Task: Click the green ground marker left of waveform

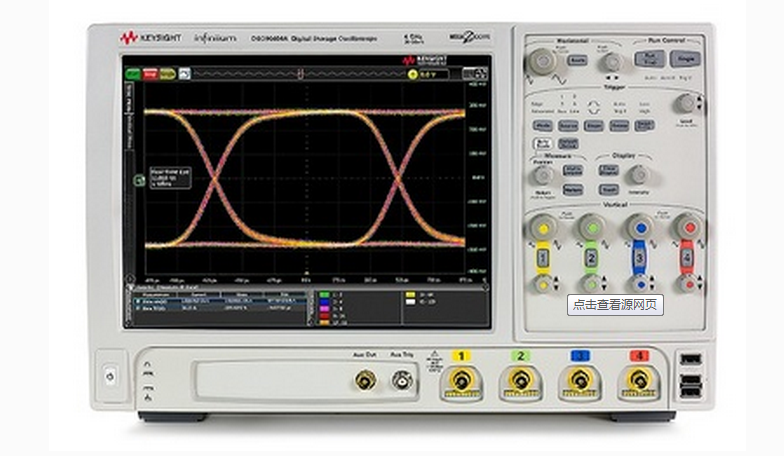Action: pyautogui.click(x=140, y=180)
